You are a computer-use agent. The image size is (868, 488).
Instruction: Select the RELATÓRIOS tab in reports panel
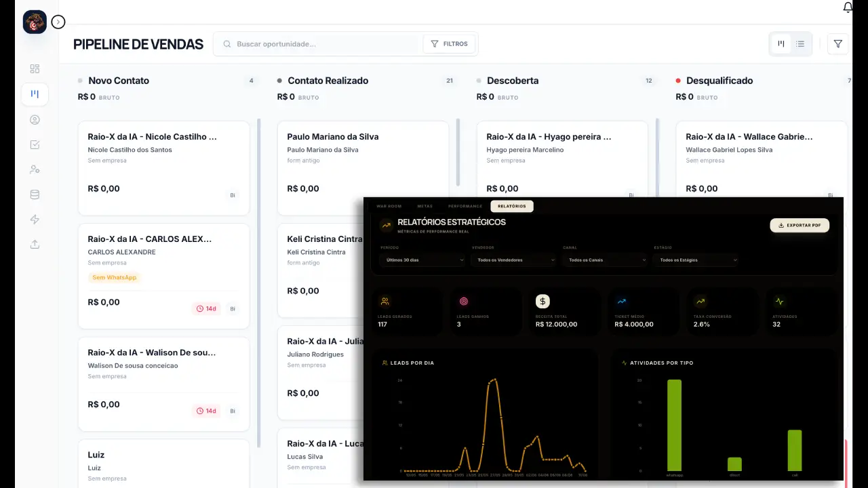point(512,206)
